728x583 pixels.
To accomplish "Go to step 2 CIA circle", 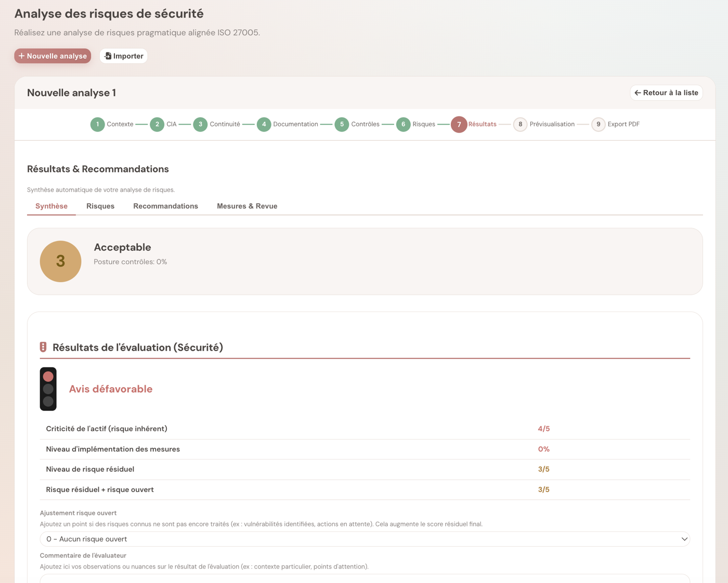I will [157, 125].
